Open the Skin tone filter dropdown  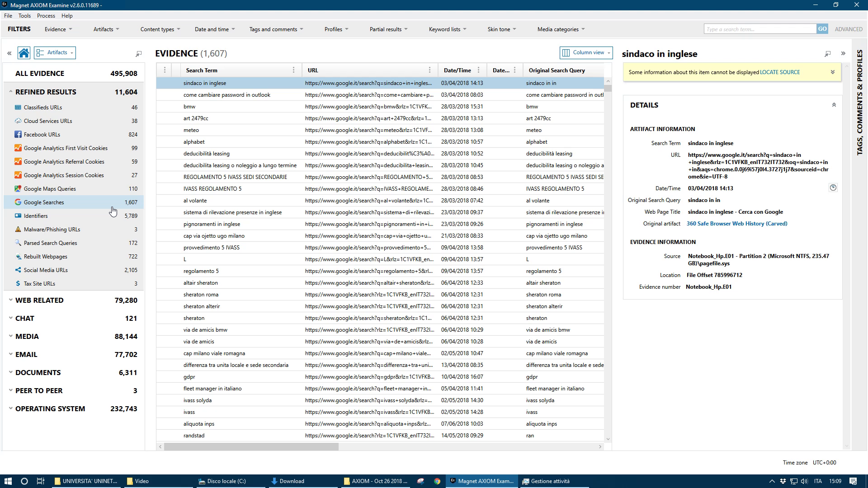(x=502, y=29)
